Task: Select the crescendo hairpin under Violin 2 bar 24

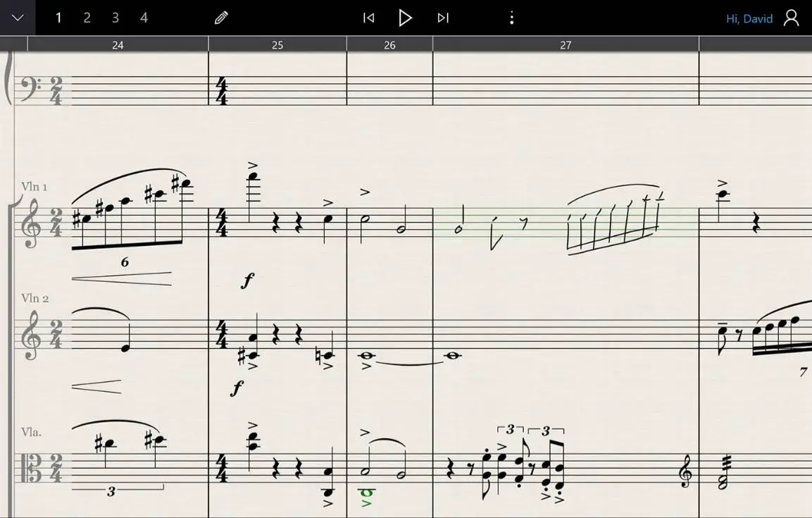Action: [96, 386]
